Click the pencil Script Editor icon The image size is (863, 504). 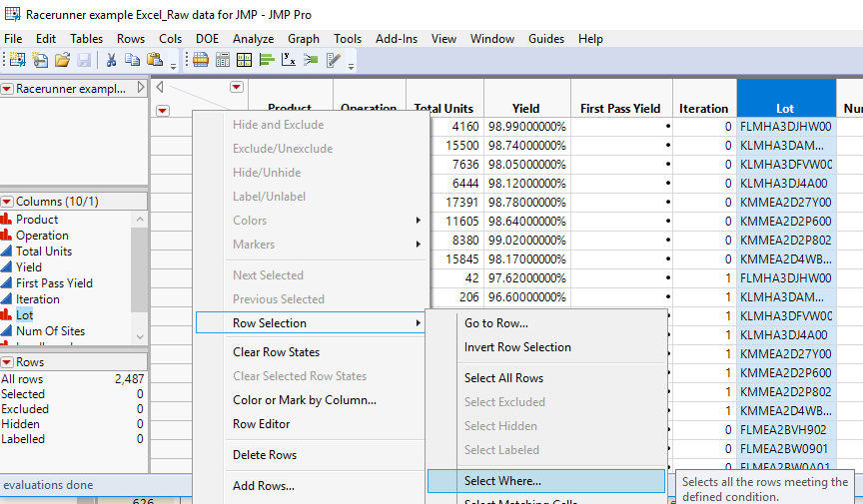[x=333, y=60]
